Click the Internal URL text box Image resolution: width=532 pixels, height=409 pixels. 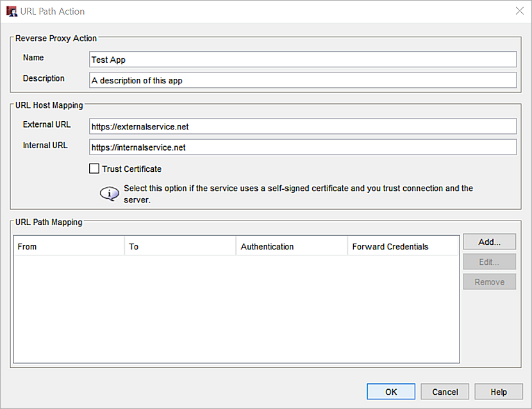point(303,147)
